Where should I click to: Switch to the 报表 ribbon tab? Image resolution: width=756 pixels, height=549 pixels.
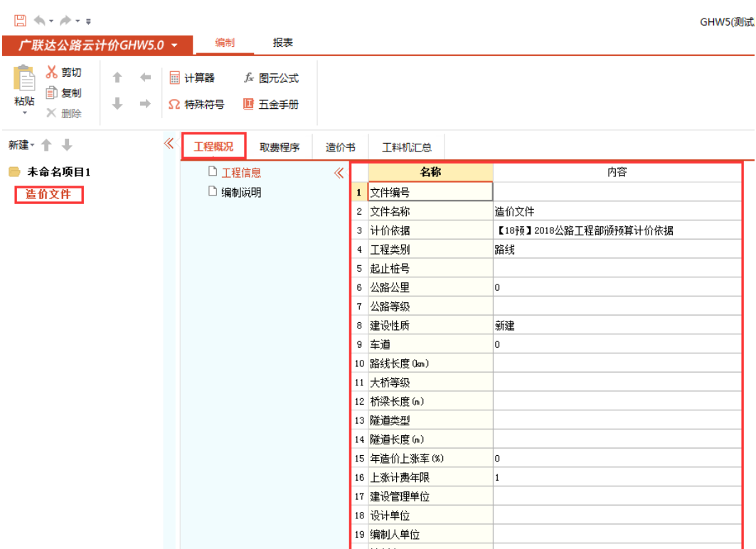pos(282,43)
